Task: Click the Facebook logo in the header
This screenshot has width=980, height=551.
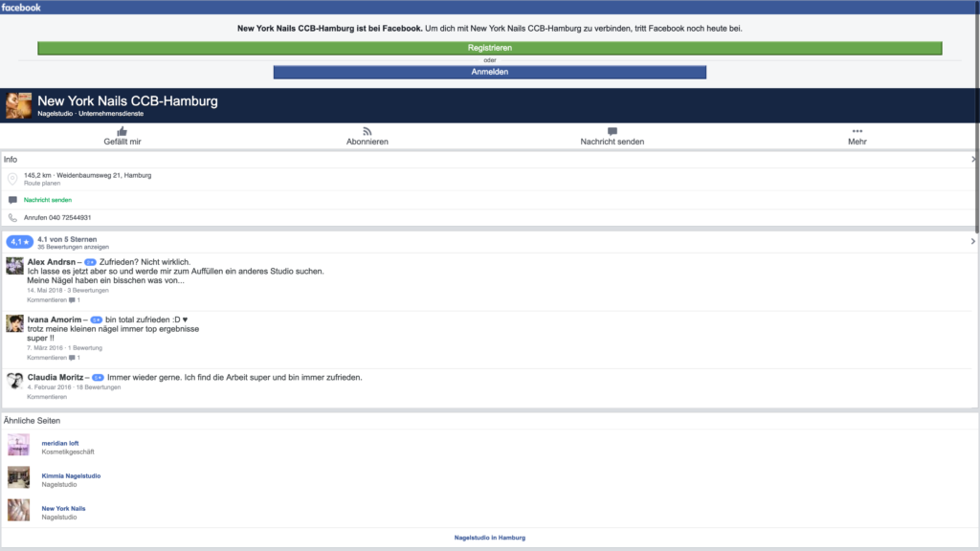Action: [x=21, y=7]
